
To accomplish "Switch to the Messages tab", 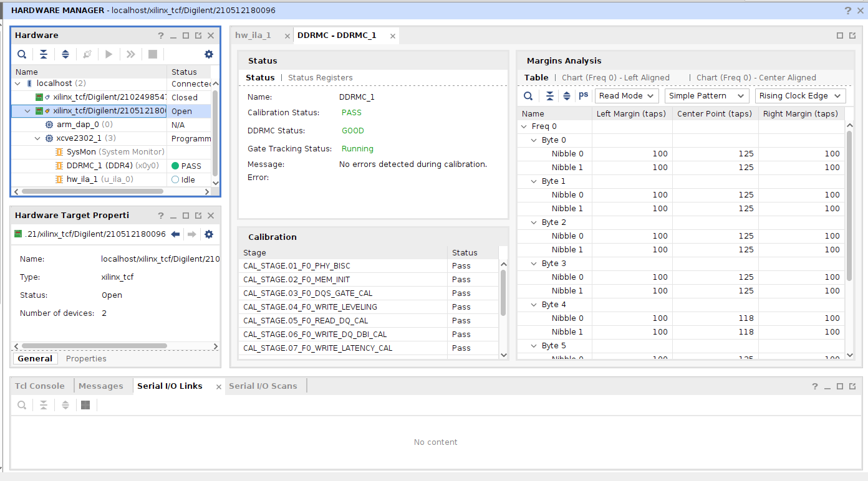I will point(101,386).
